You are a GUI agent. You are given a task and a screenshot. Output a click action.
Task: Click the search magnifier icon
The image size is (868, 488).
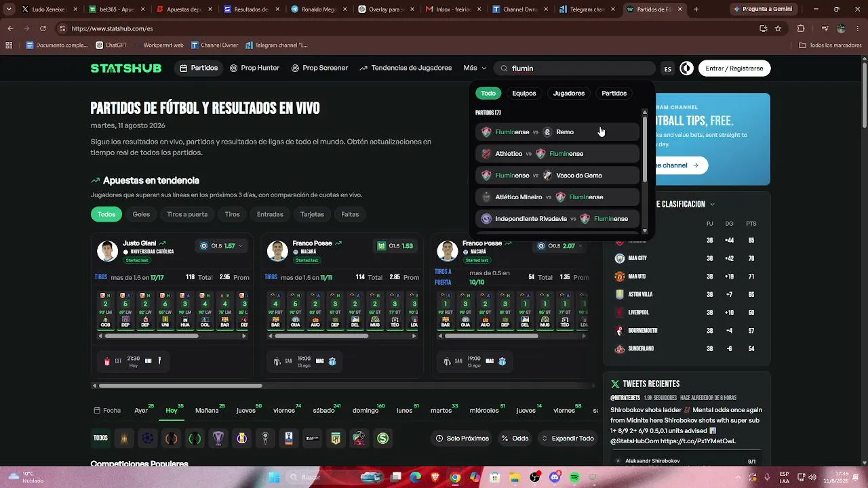504,68
